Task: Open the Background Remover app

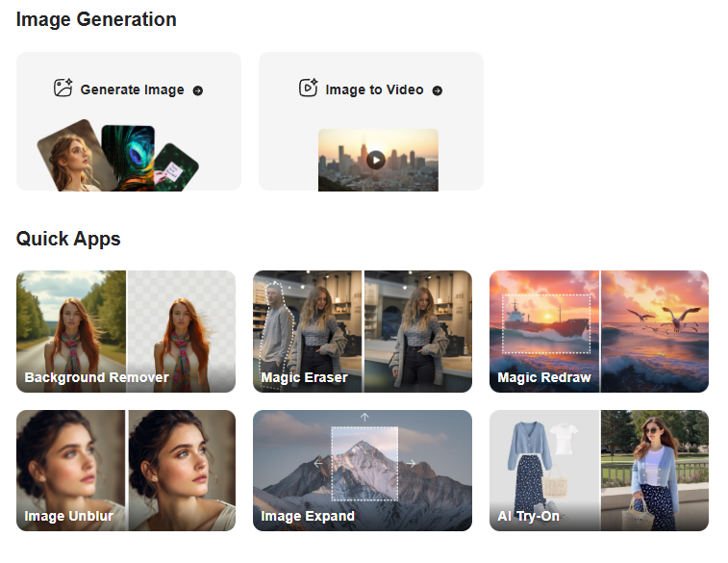Action: [126, 331]
